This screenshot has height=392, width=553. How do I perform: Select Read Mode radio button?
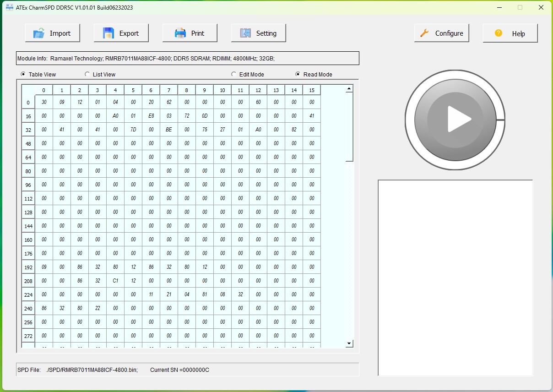tap(298, 74)
